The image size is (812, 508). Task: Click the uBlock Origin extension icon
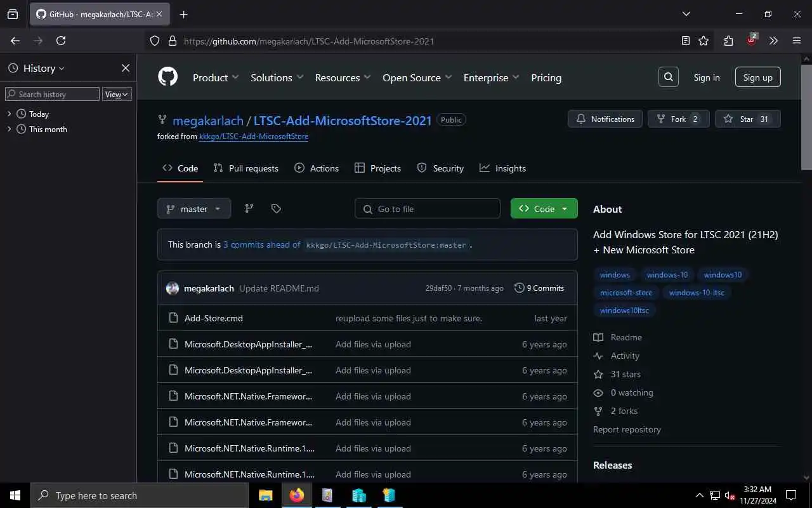click(752, 39)
